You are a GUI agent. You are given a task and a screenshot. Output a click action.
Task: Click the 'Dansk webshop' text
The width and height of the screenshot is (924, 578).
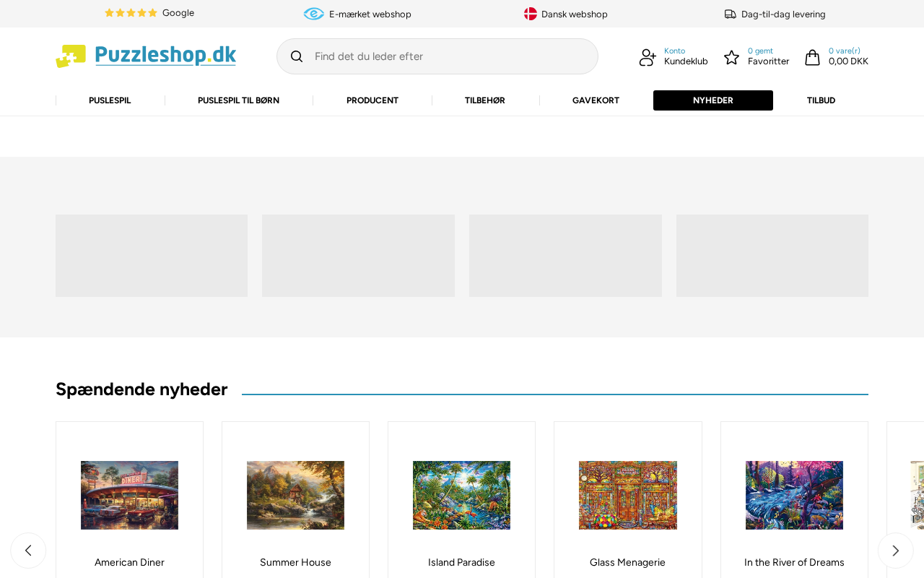pos(575,14)
